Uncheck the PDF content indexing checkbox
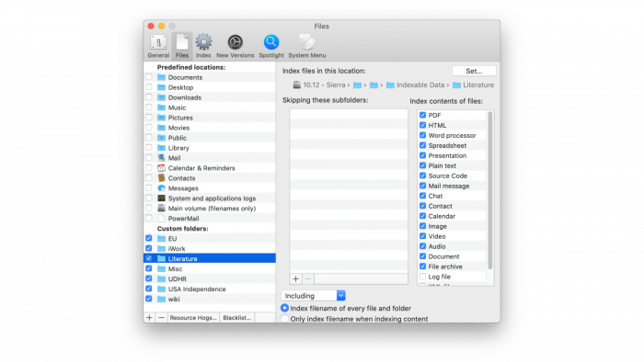 tap(422, 115)
